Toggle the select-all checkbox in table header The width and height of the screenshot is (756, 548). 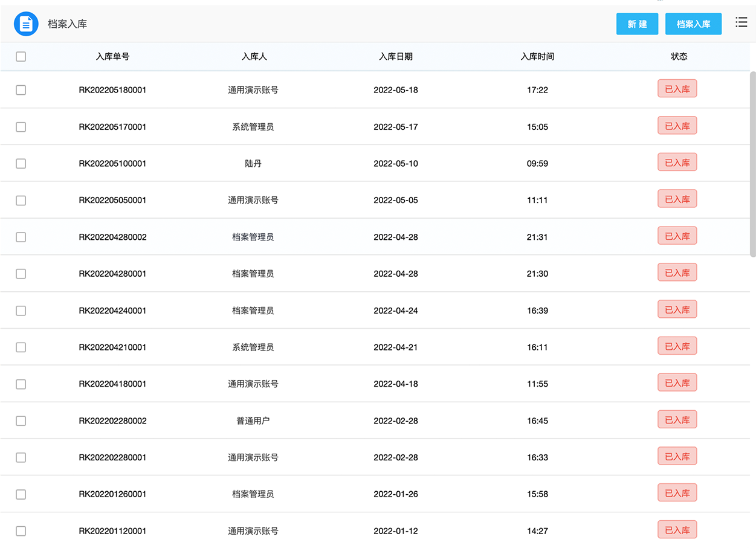21,57
